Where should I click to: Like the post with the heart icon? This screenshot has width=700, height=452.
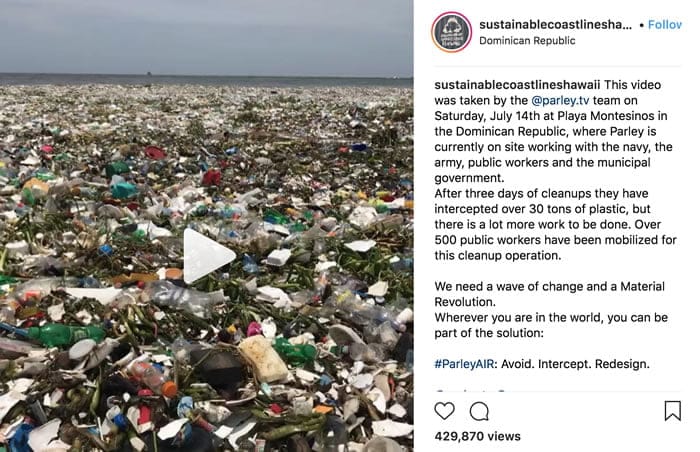click(x=444, y=411)
